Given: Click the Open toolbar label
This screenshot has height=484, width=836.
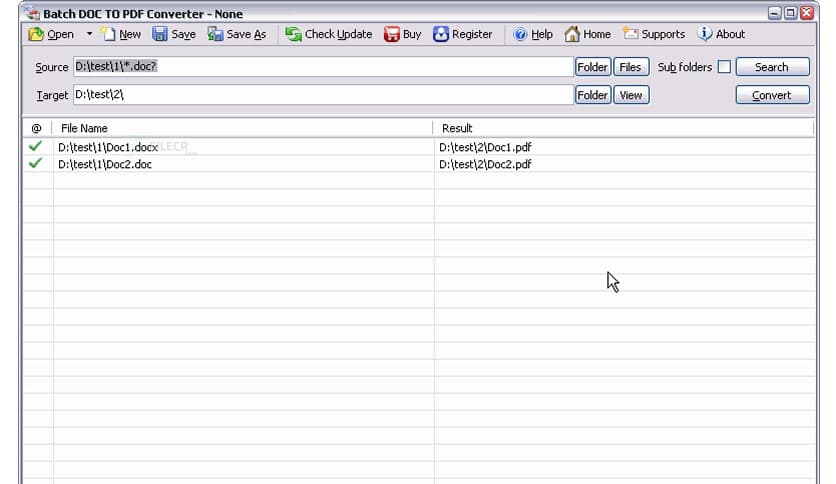Looking at the screenshot, I should click(60, 34).
